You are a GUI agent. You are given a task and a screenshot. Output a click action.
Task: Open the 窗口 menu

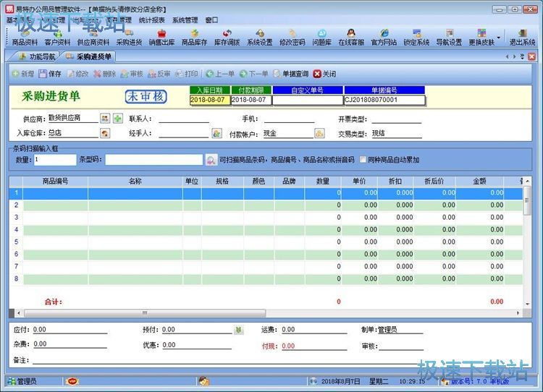(211, 20)
